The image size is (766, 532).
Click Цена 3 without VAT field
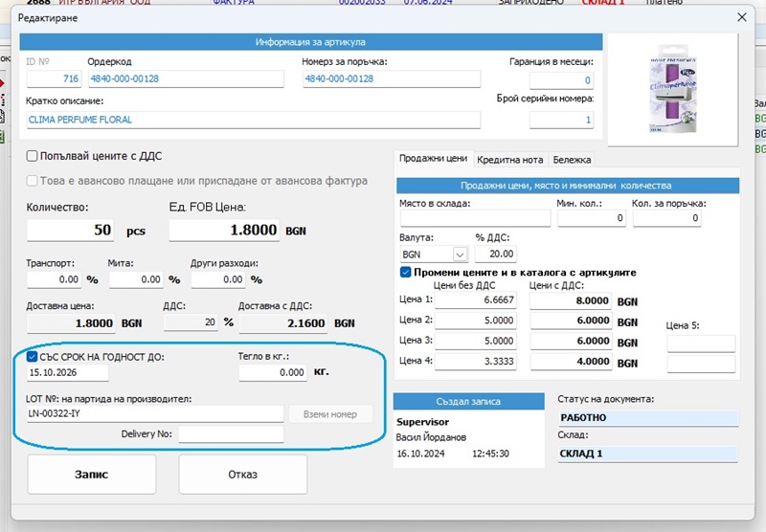pos(475,341)
